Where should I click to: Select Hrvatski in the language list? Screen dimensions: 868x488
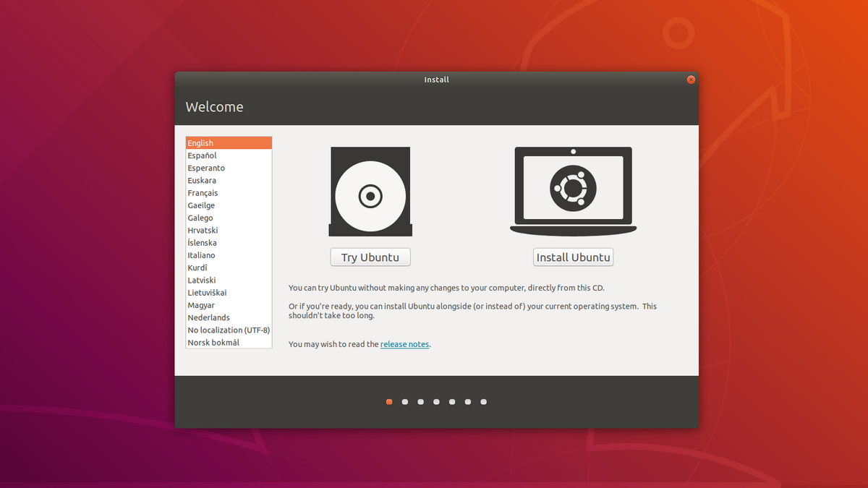(x=229, y=230)
